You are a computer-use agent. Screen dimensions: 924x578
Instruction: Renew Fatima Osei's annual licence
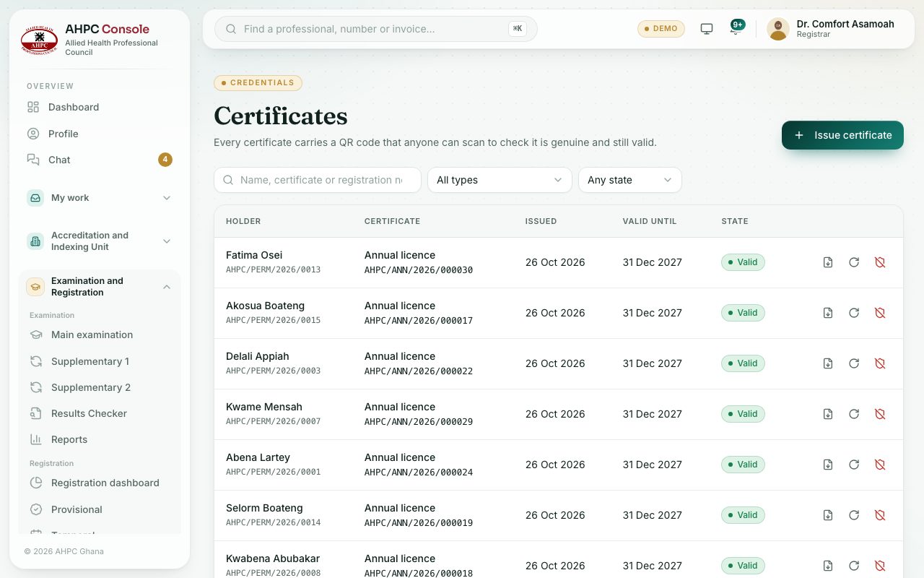click(854, 262)
